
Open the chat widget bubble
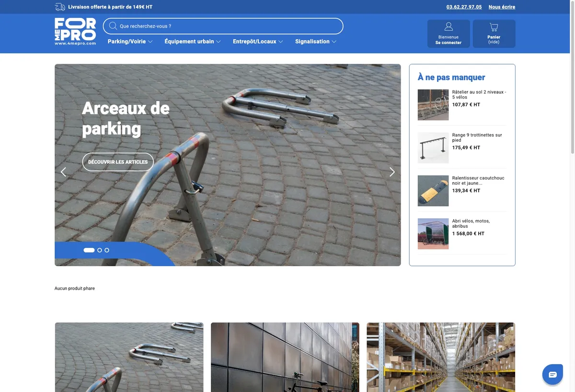(x=552, y=374)
